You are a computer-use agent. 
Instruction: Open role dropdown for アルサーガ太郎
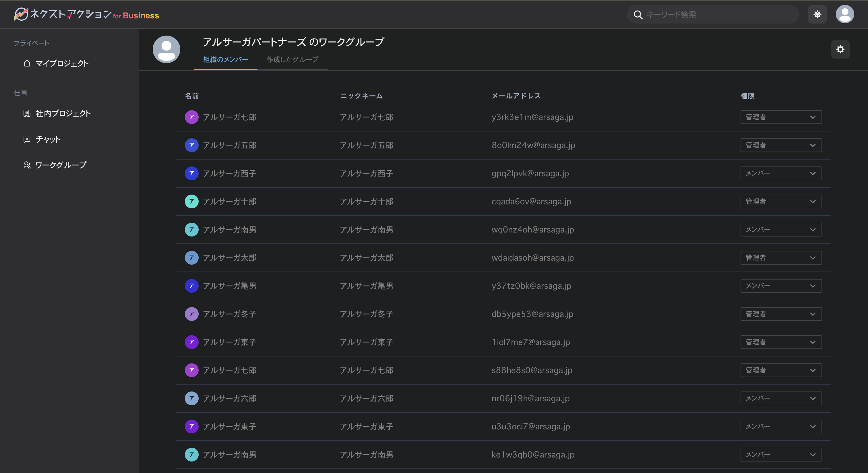[781, 258]
